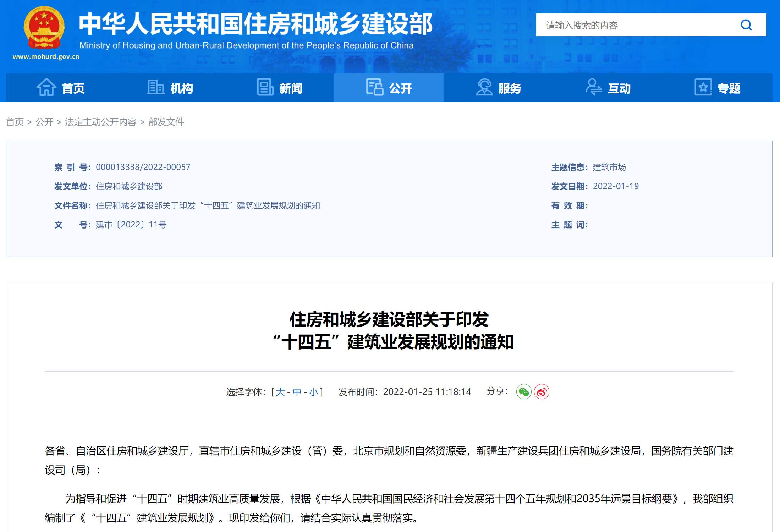780x532 pixels.
Task: Click the document icon beside 公开
Action: click(375, 87)
